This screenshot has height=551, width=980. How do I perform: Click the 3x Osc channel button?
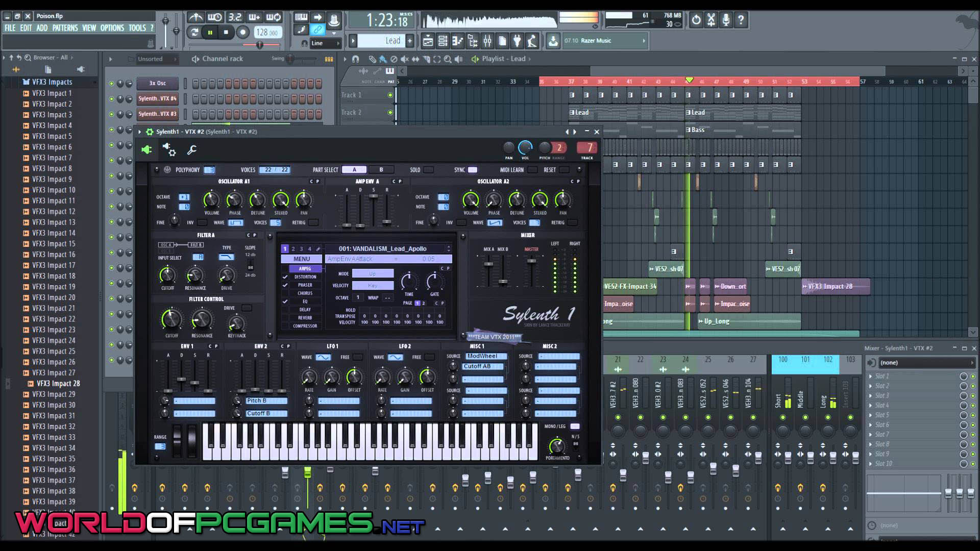coord(158,83)
